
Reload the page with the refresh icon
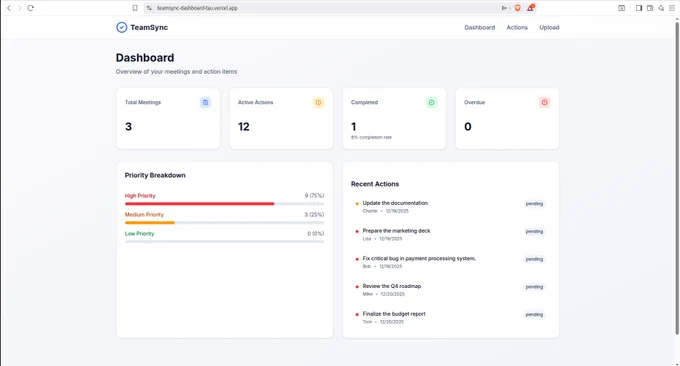click(30, 8)
